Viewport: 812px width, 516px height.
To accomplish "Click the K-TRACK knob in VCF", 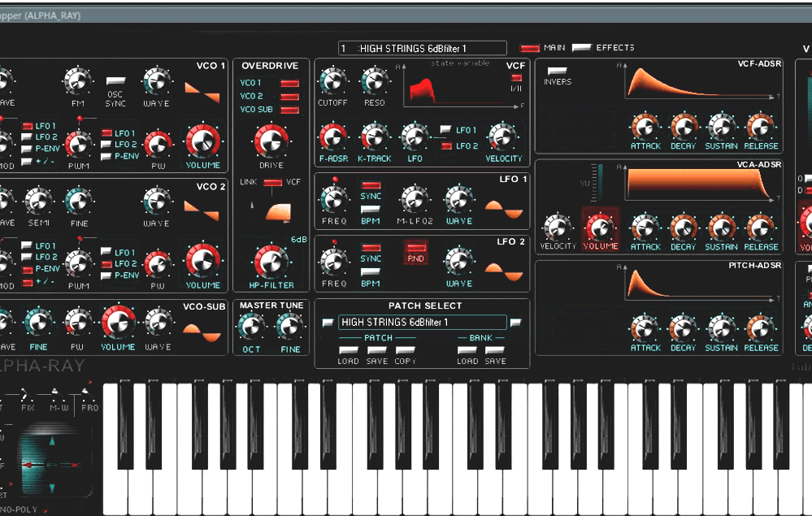I will pyautogui.click(x=375, y=137).
